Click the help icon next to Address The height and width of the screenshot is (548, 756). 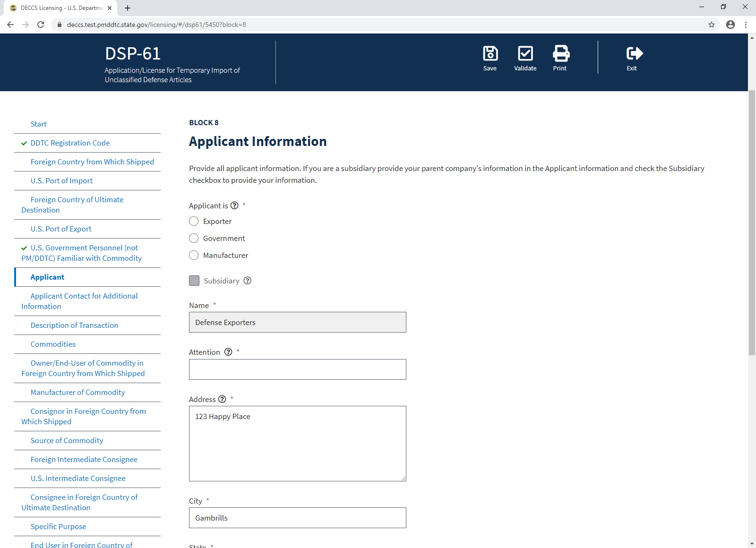[x=222, y=399]
